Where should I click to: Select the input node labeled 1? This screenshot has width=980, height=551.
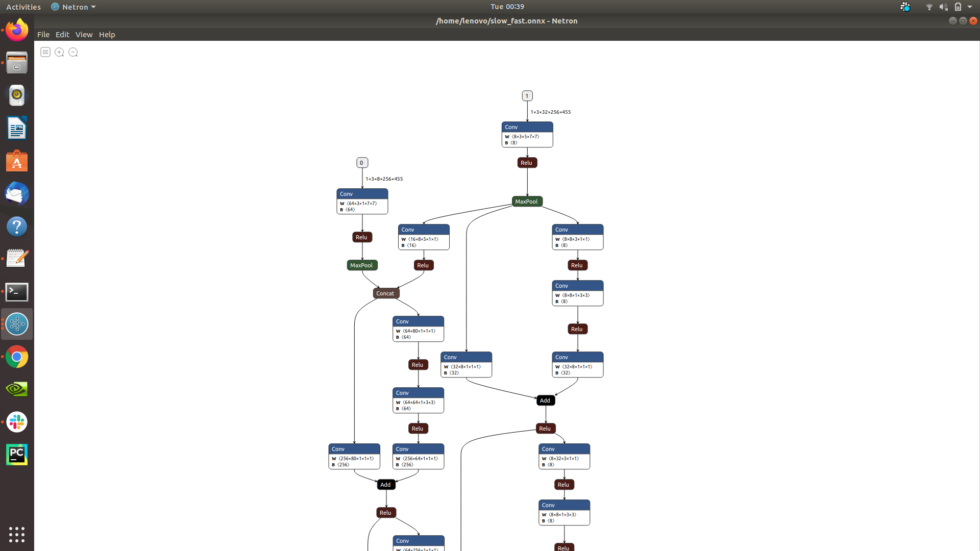527,95
